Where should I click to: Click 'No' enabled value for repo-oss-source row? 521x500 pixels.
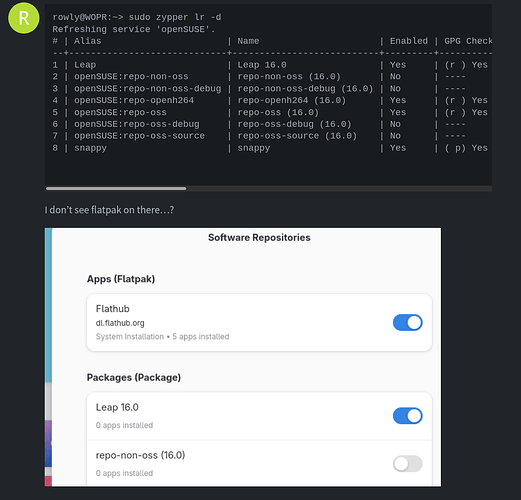tap(395, 136)
